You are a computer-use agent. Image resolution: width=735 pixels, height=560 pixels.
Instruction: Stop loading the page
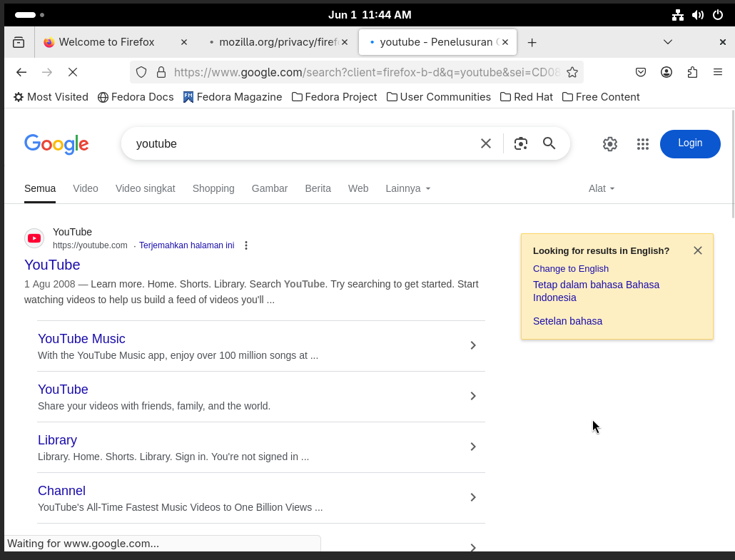[73, 72]
